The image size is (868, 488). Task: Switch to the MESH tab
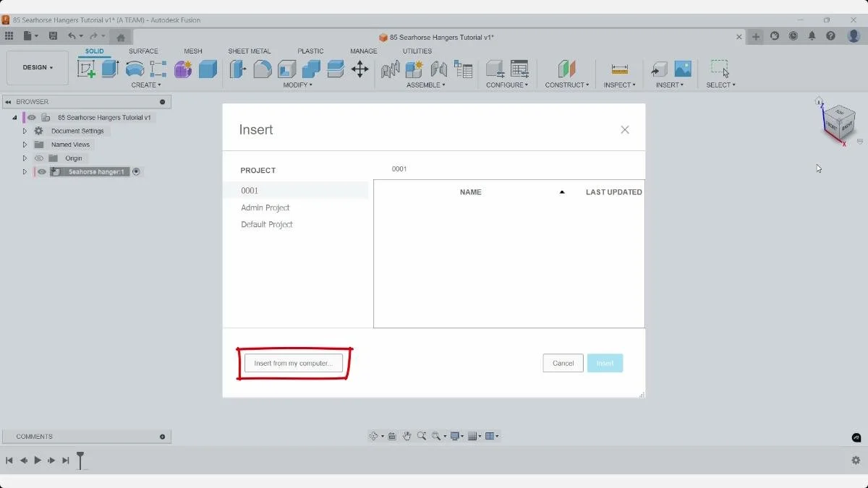pos(193,51)
